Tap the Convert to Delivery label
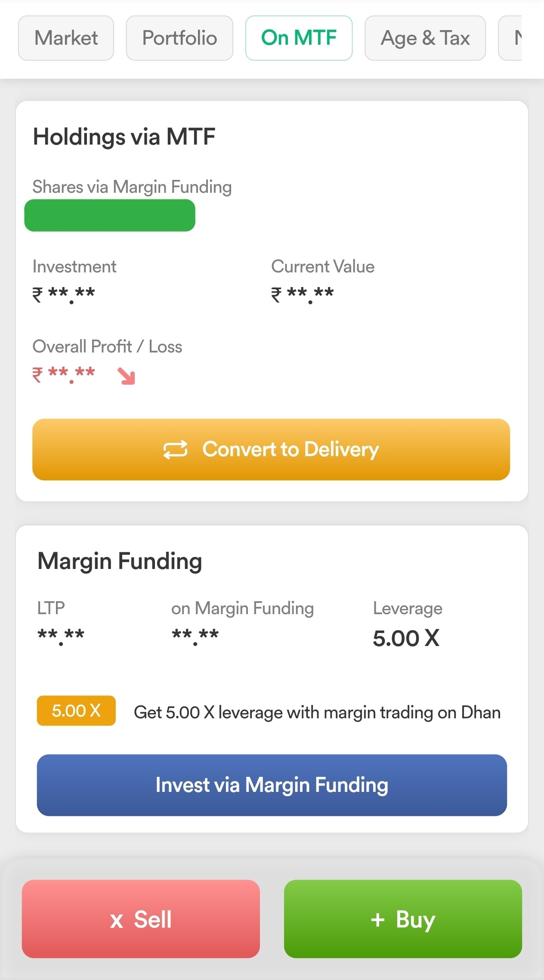This screenshot has width=544, height=980. (291, 449)
